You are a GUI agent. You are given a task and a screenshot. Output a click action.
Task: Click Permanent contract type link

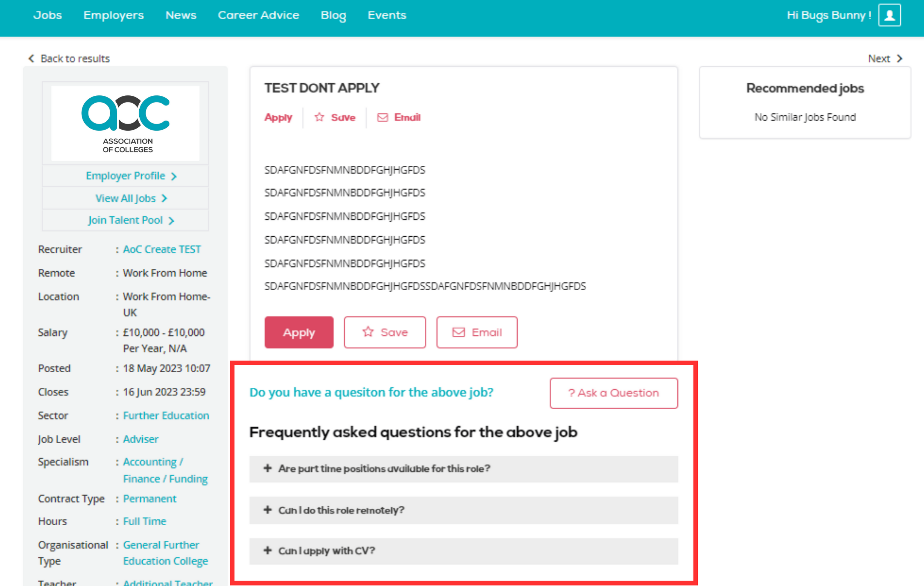pyautogui.click(x=149, y=499)
